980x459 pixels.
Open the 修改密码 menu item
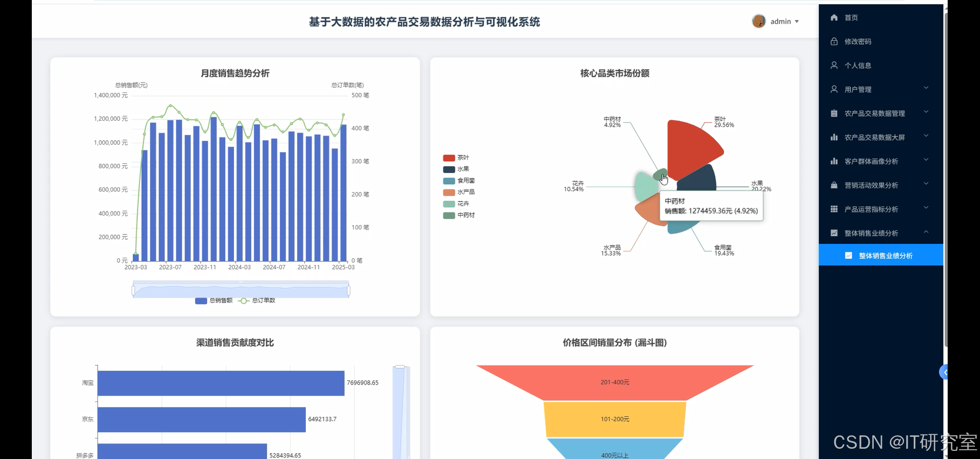point(881,41)
